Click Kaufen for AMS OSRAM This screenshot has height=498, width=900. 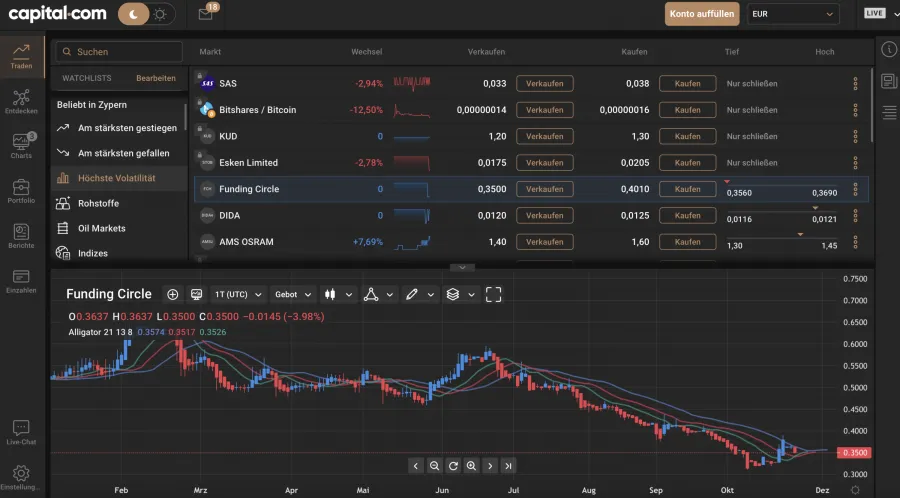[x=688, y=242]
